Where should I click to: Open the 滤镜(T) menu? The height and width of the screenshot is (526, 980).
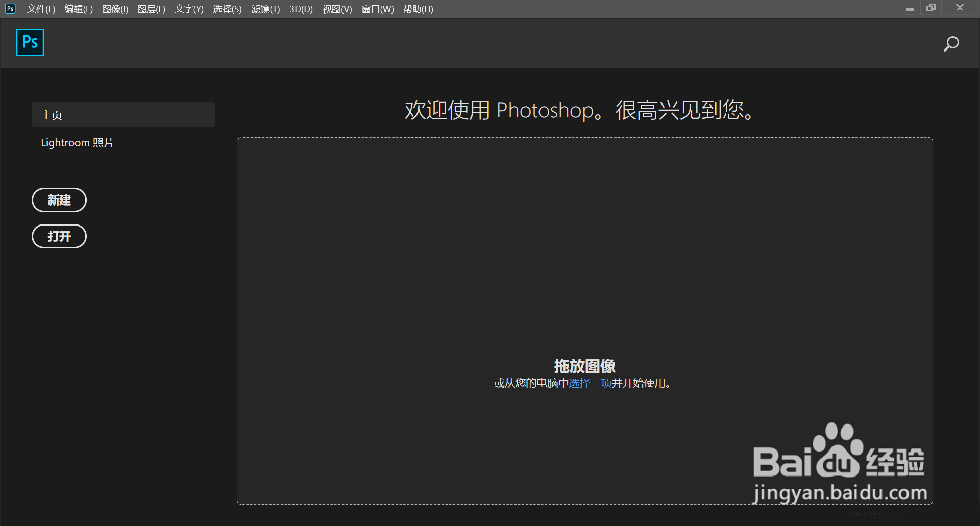pyautogui.click(x=265, y=9)
